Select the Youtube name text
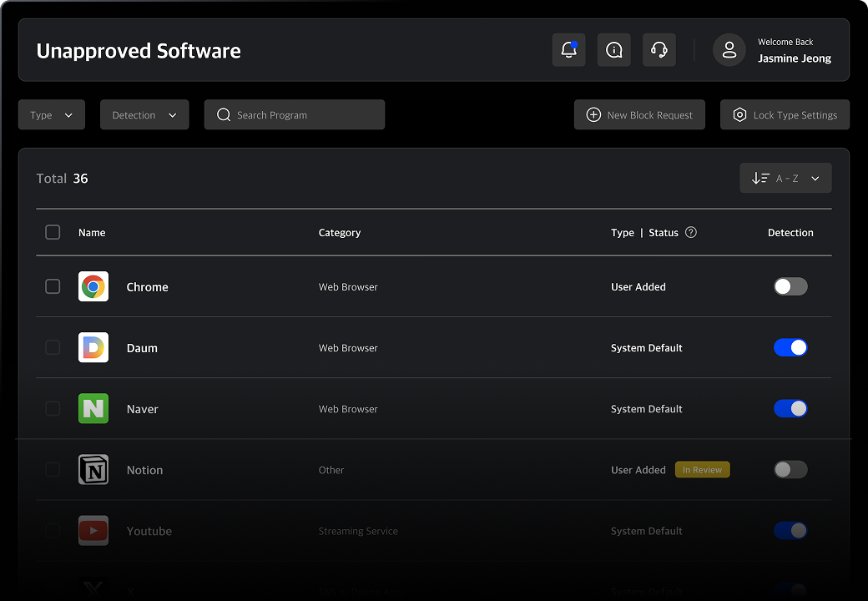Image resolution: width=868 pixels, height=601 pixels. (x=149, y=531)
